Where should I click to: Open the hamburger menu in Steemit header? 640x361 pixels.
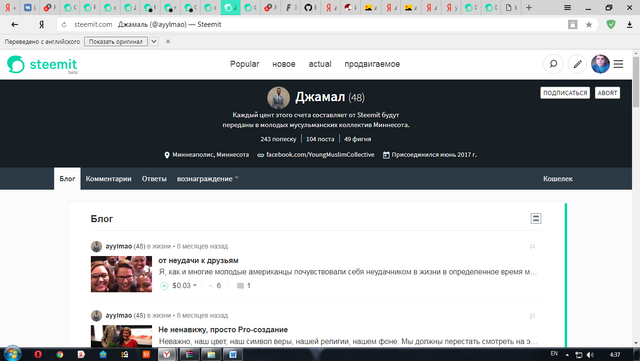point(618,64)
